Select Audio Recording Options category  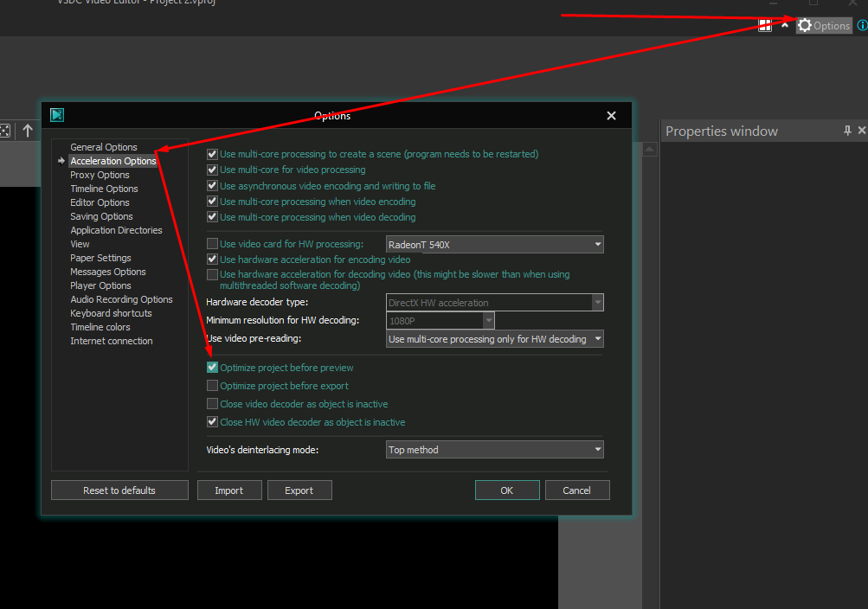tap(121, 299)
